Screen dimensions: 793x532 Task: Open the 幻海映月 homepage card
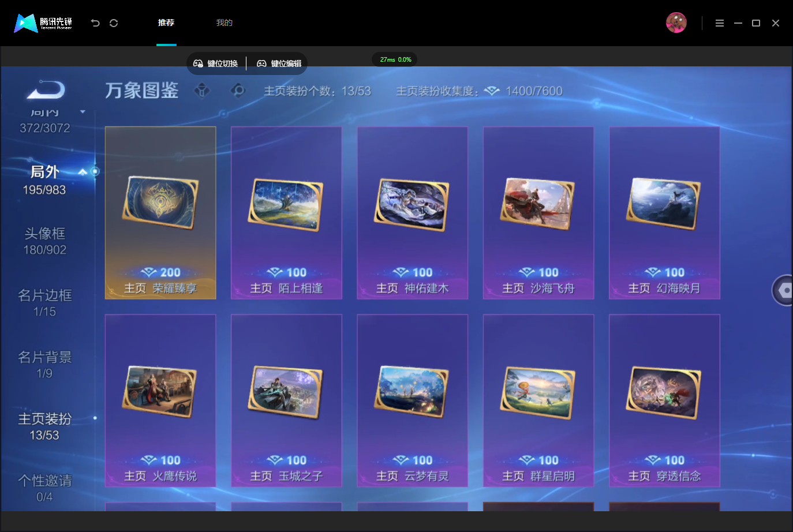click(x=664, y=213)
